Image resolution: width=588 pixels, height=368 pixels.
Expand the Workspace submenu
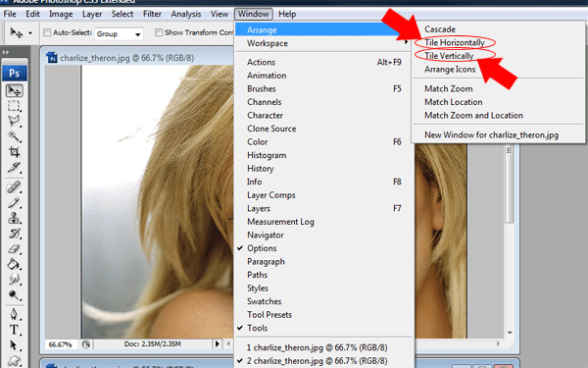(323, 43)
